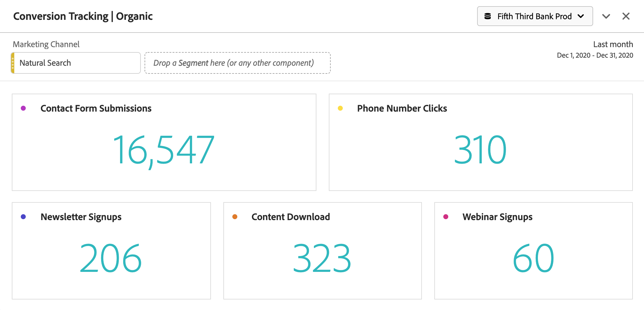Select the Contact Form Submissions tile title
The image size is (644, 310).
click(x=96, y=108)
